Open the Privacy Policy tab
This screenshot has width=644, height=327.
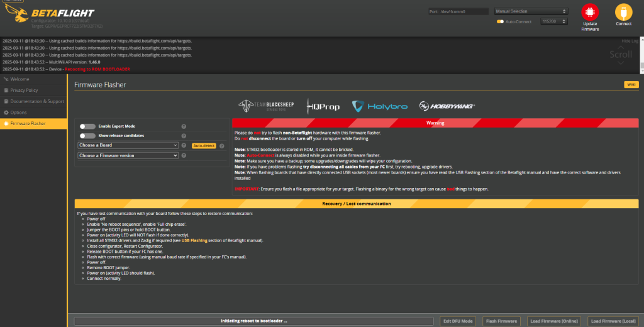click(x=33, y=90)
